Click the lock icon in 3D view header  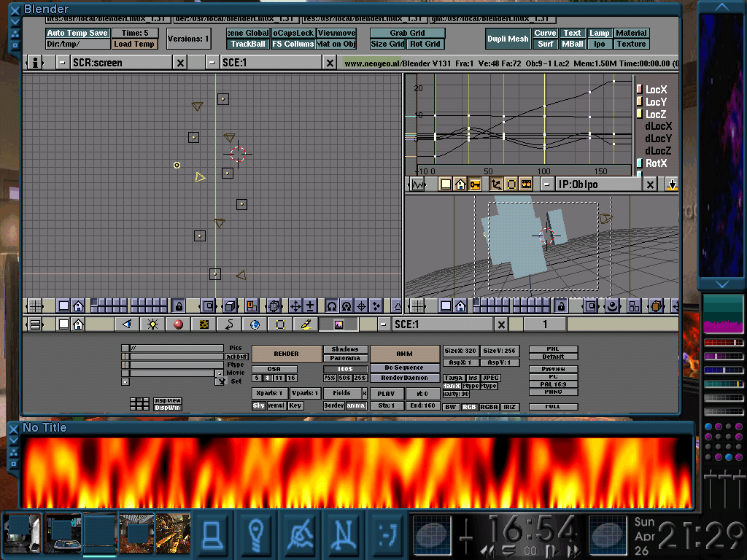[x=177, y=306]
